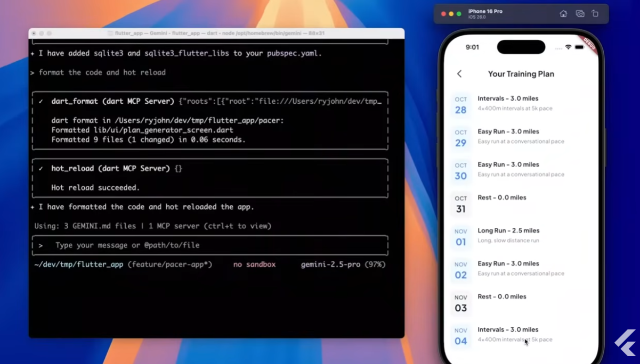640x364 pixels.
Task: Click the terminal message input field
Action: [210, 245]
